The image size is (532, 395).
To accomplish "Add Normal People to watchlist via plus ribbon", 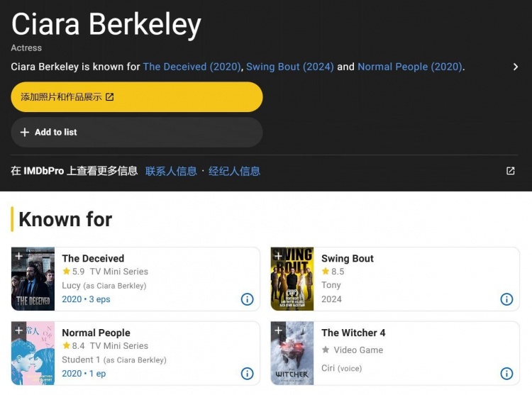I will point(19,330).
